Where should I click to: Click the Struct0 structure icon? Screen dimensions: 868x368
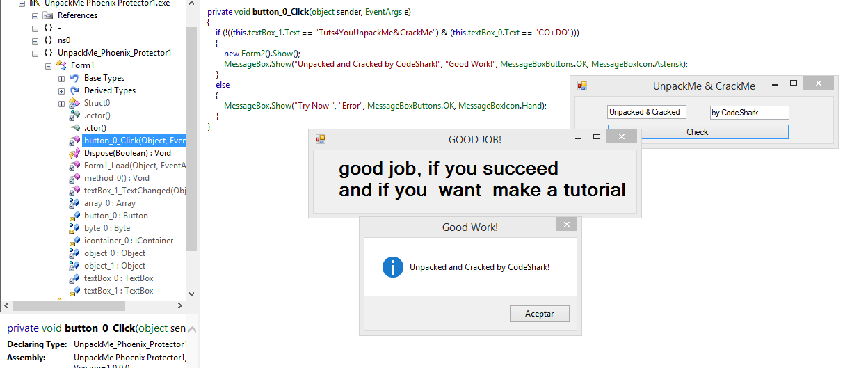(x=74, y=103)
